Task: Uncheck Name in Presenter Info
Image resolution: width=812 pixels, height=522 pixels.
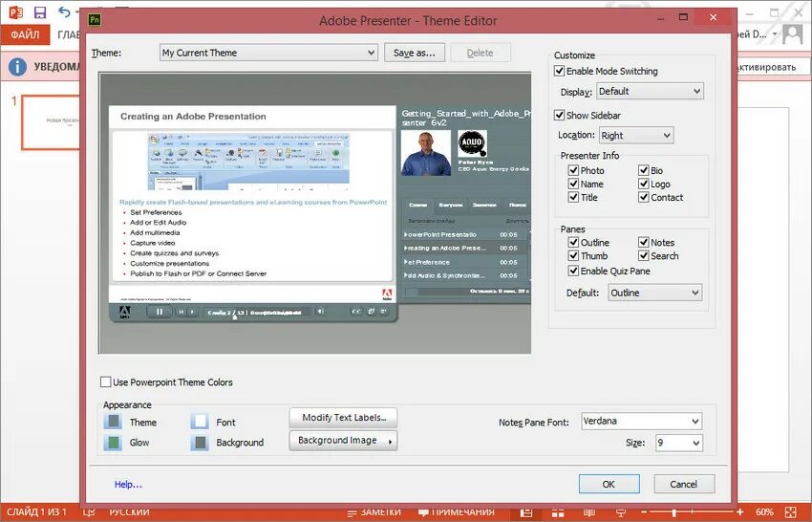Action: click(x=573, y=184)
